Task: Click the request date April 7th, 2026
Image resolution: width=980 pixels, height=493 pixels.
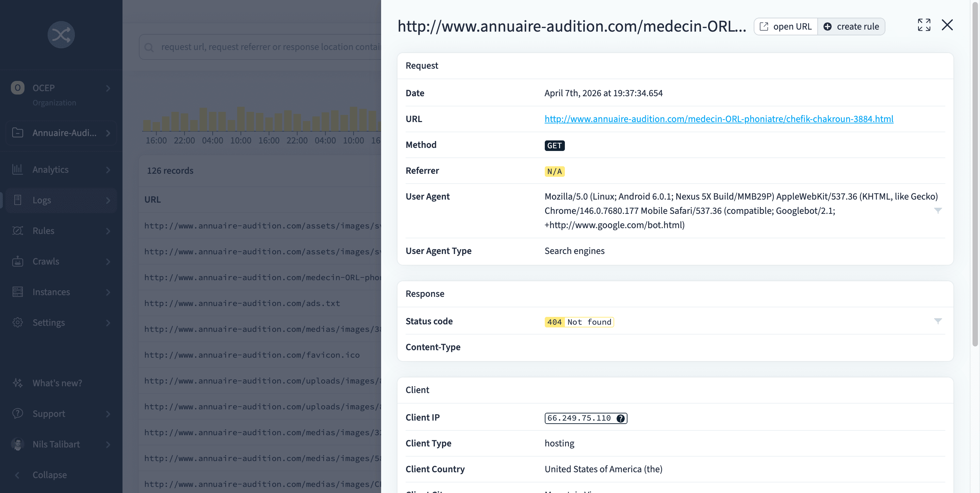Action: [603, 93]
